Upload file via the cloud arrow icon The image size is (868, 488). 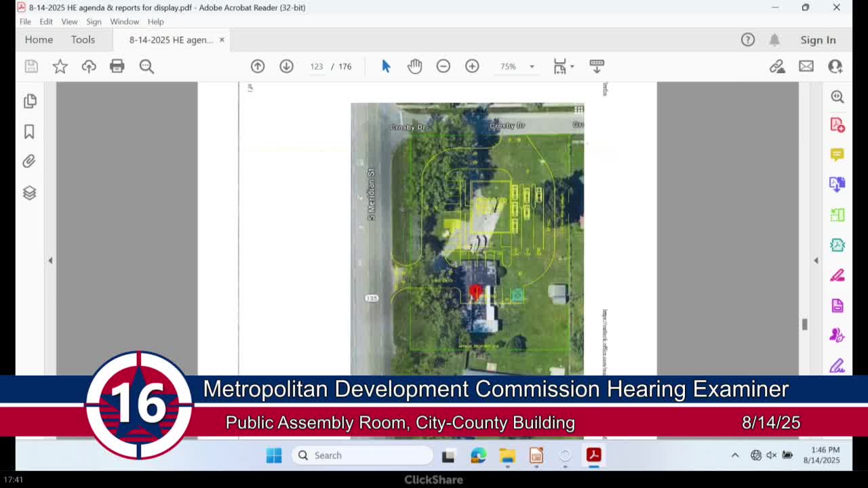[x=89, y=66]
